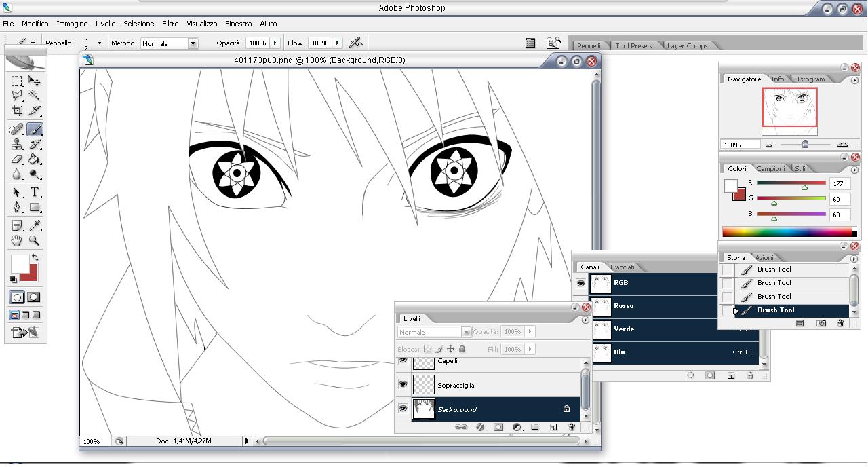Choose the Paint Bucket tool
Screen dimensions: 868x467
pyautogui.click(x=34, y=160)
